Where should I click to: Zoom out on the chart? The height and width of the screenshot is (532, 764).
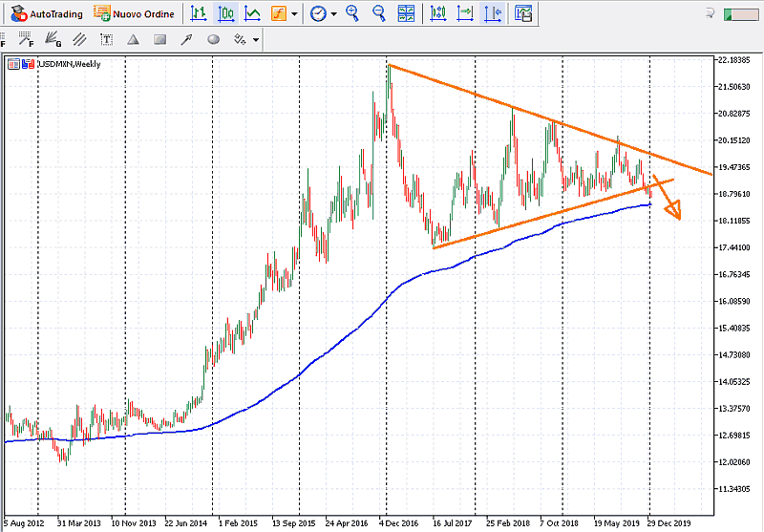pyautogui.click(x=379, y=13)
